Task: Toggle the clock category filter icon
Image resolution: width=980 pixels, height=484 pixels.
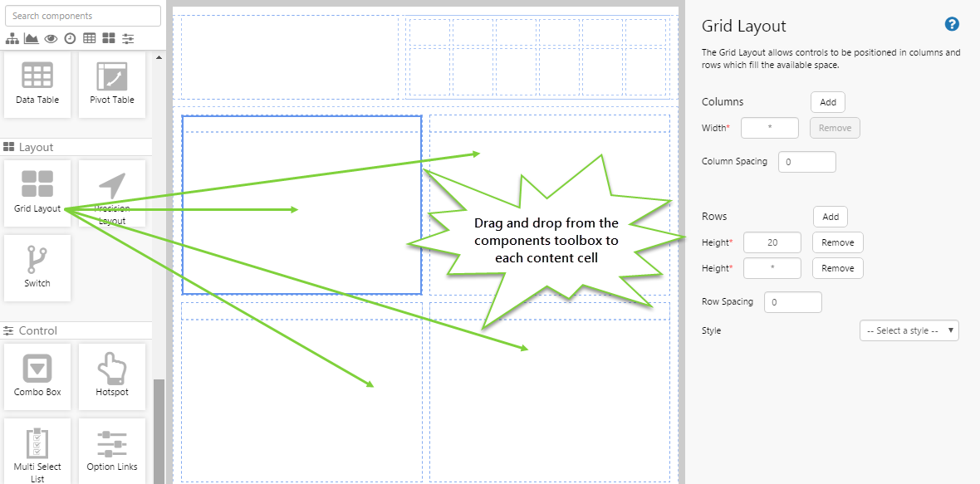Action: [70, 38]
